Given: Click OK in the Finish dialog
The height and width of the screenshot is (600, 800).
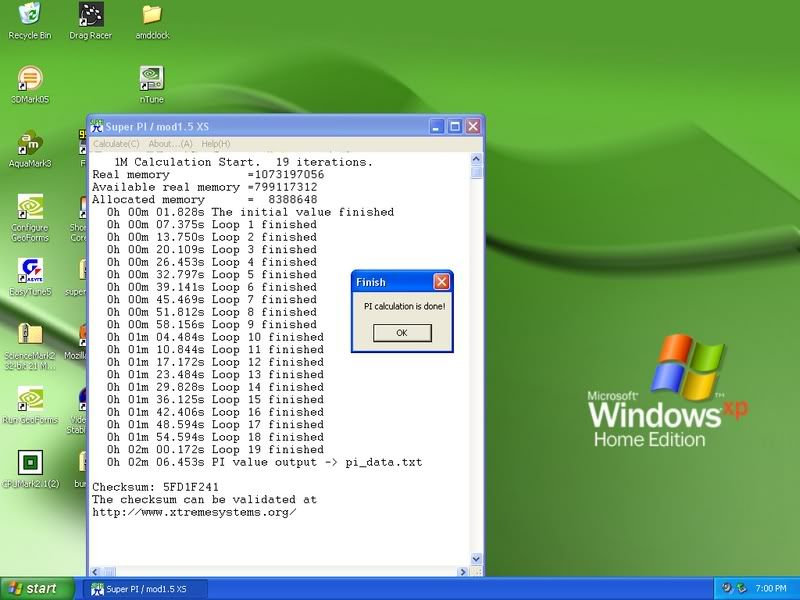Looking at the screenshot, I should pyautogui.click(x=402, y=333).
